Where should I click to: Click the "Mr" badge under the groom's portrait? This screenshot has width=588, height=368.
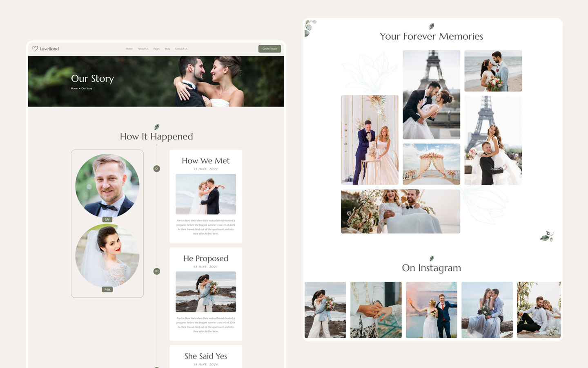107,219
